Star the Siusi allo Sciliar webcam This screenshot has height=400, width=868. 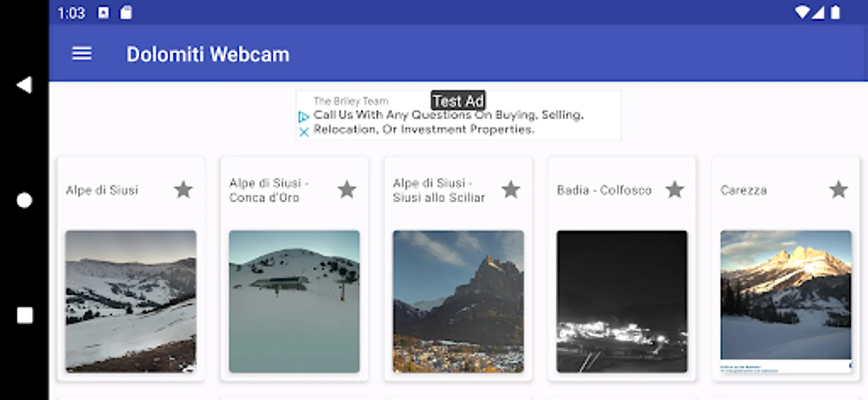coord(511,190)
